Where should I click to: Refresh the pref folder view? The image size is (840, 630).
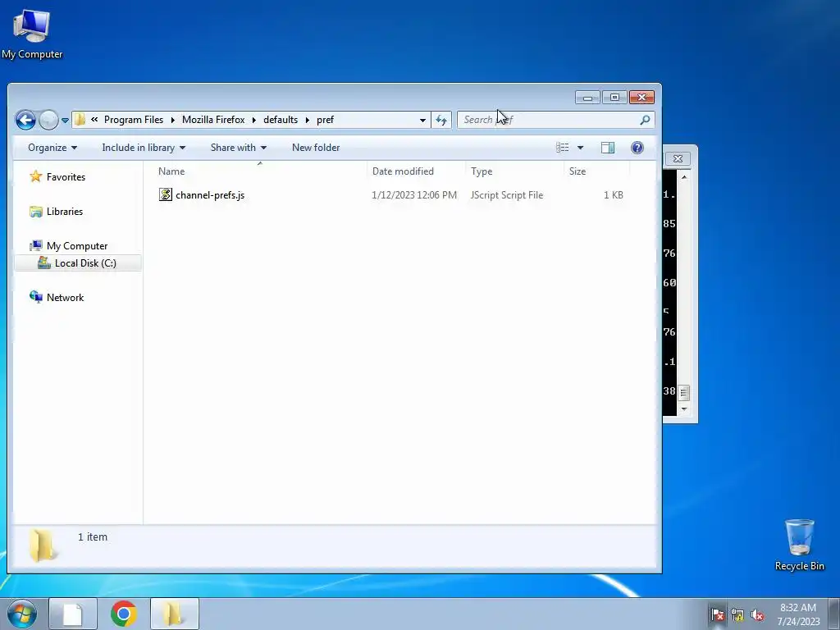(x=441, y=120)
